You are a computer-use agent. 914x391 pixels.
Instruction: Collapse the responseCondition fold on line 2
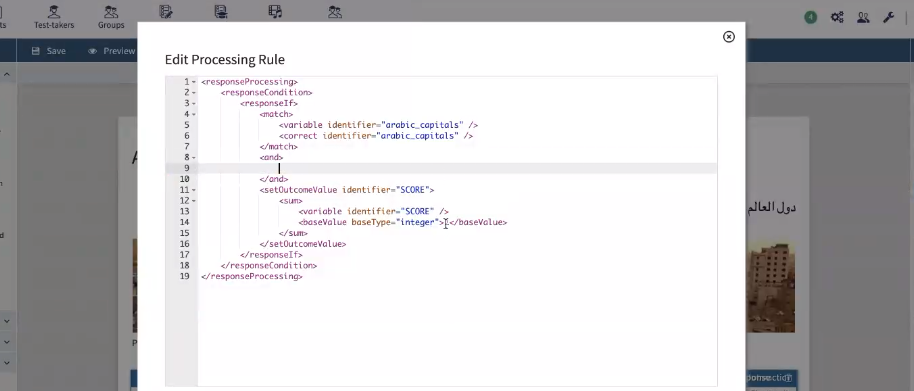pyautogui.click(x=194, y=93)
